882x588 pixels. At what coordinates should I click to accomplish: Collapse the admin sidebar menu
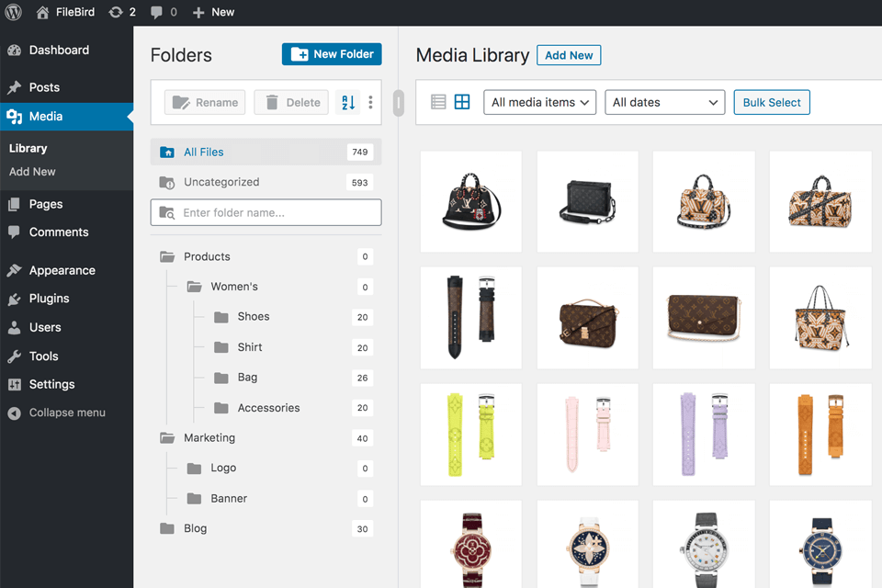pyautogui.click(x=66, y=413)
